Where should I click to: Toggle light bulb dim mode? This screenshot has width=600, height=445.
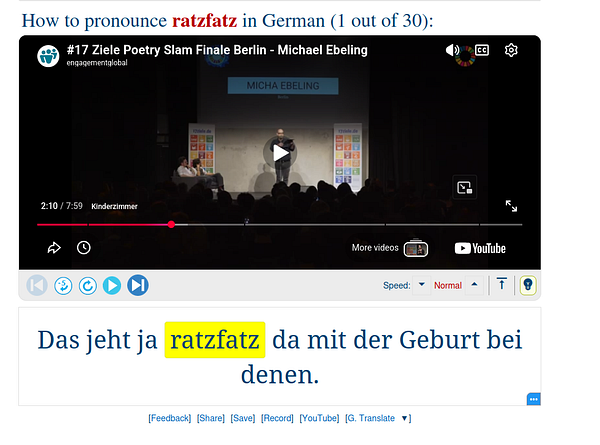(x=528, y=285)
